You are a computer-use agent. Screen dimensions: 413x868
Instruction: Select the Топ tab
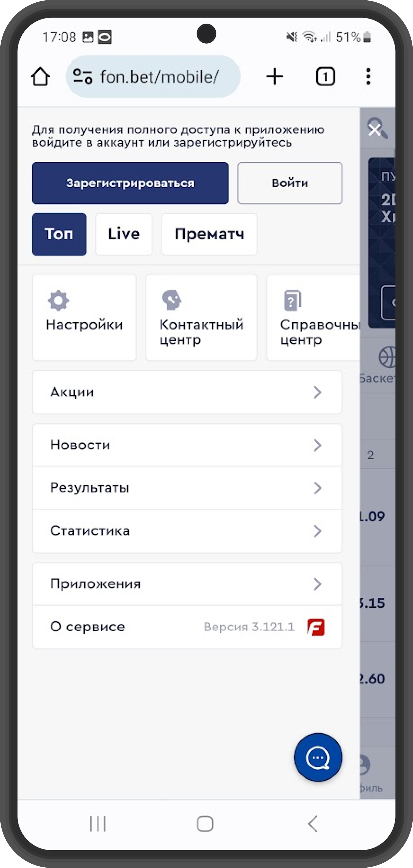click(59, 234)
